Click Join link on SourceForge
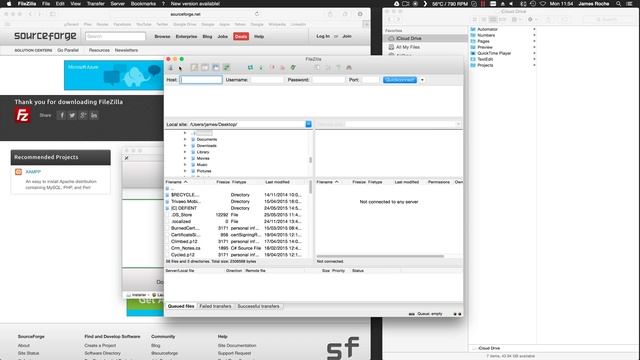This screenshot has height=360, width=640. pyautogui.click(x=347, y=36)
